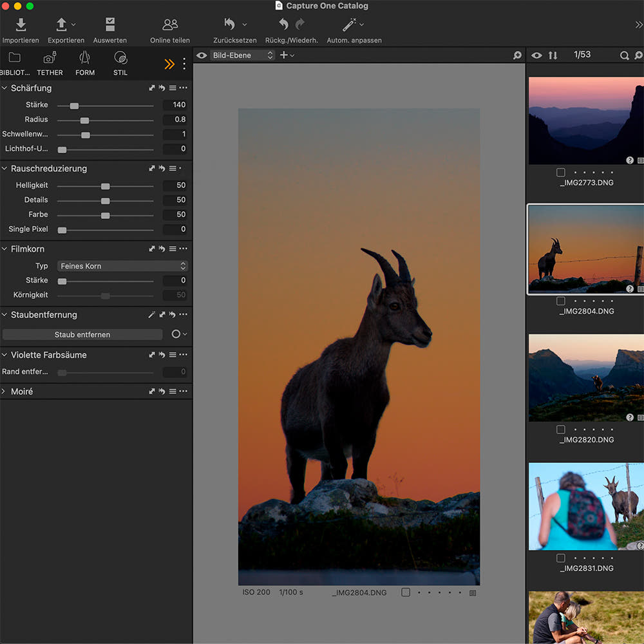Tick the checkbox for _IMG2820.DNG
This screenshot has height=644, width=644.
coord(561,430)
